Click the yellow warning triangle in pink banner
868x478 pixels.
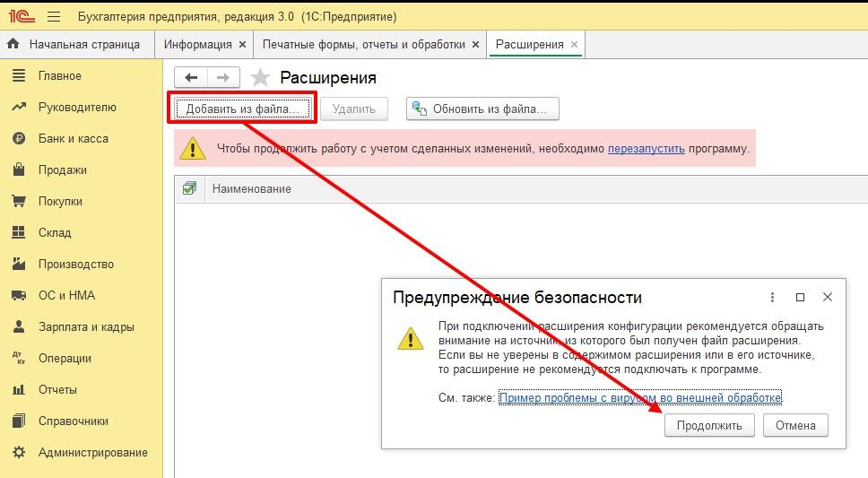[193, 149]
